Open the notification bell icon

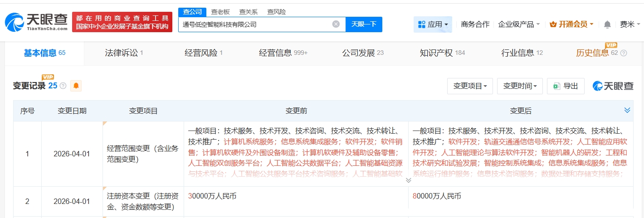pyautogui.click(x=607, y=24)
